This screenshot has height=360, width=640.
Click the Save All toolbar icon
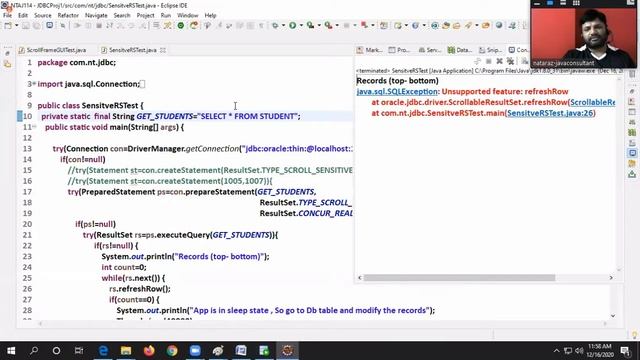pos(36,25)
